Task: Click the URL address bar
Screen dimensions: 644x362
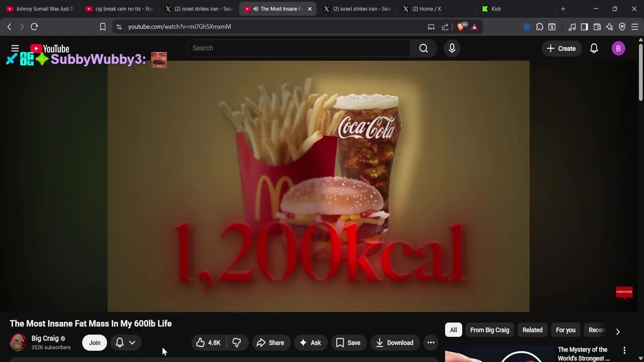Action: 272,27
